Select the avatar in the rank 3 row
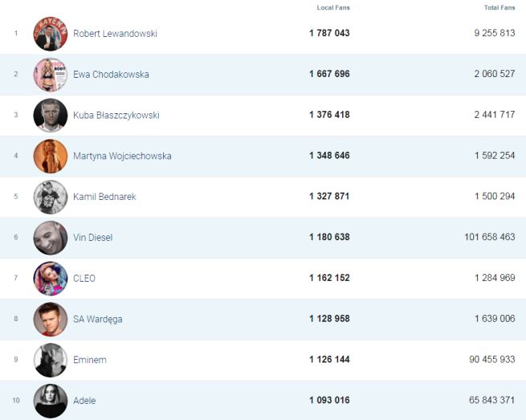Screen dimensions: 526x420 click(50, 116)
